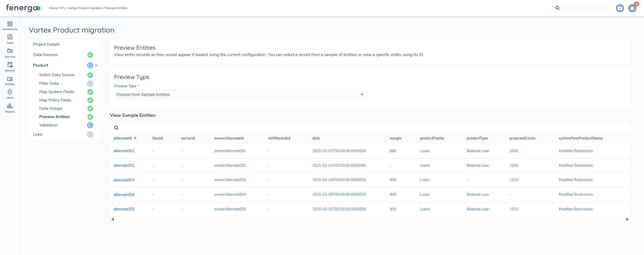Toggle the completion check next to Preview Entities
The width and height of the screenshot is (644, 255).
click(x=90, y=117)
